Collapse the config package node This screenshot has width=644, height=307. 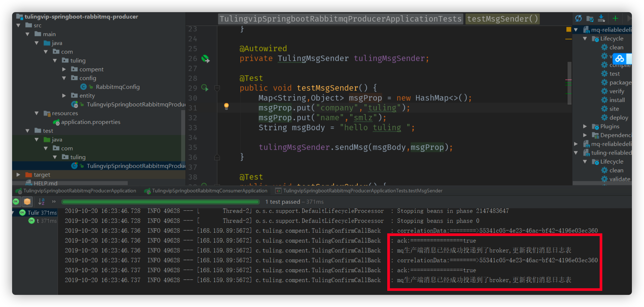coord(64,78)
